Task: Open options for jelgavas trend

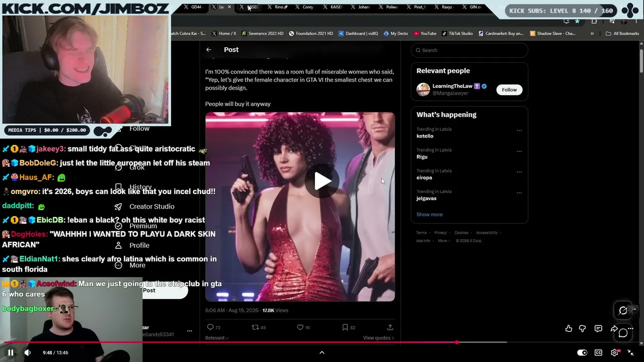Action: [519, 192]
